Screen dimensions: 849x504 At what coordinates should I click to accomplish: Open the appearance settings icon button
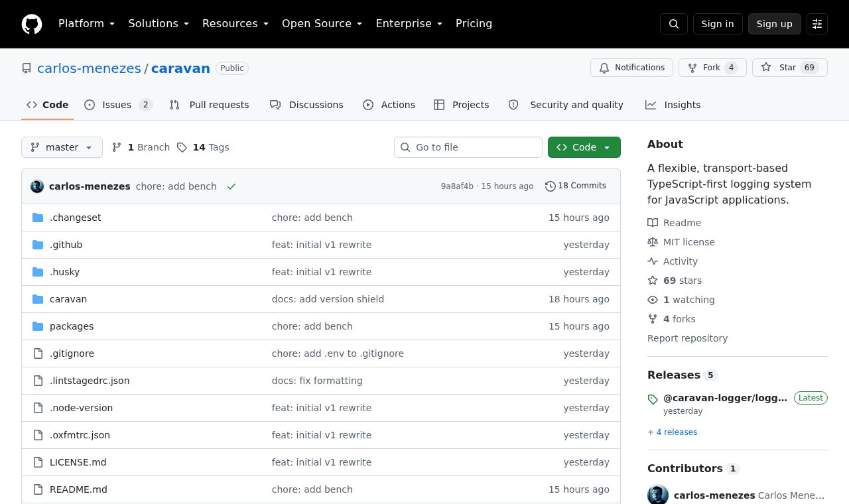click(817, 24)
